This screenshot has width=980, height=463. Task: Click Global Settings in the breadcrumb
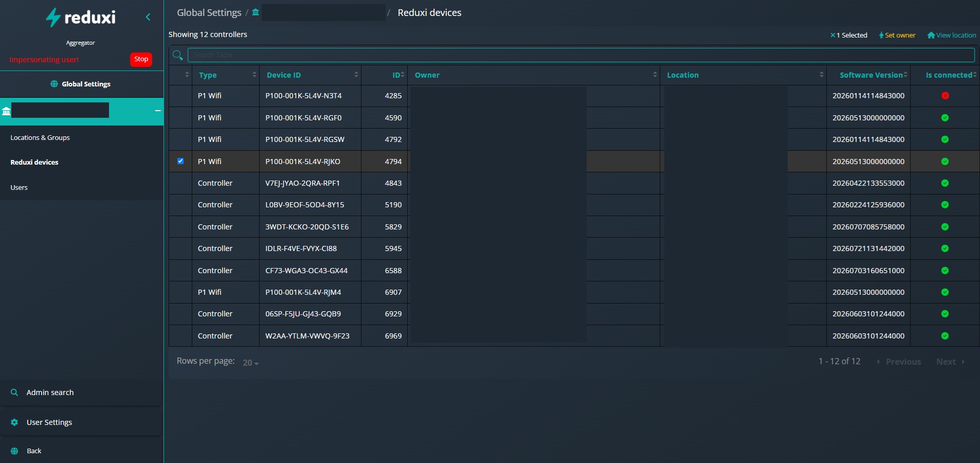click(209, 13)
